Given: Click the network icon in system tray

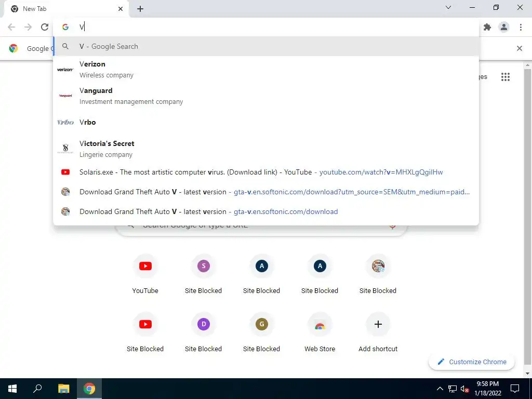Looking at the screenshot, I should click(453, 389).
